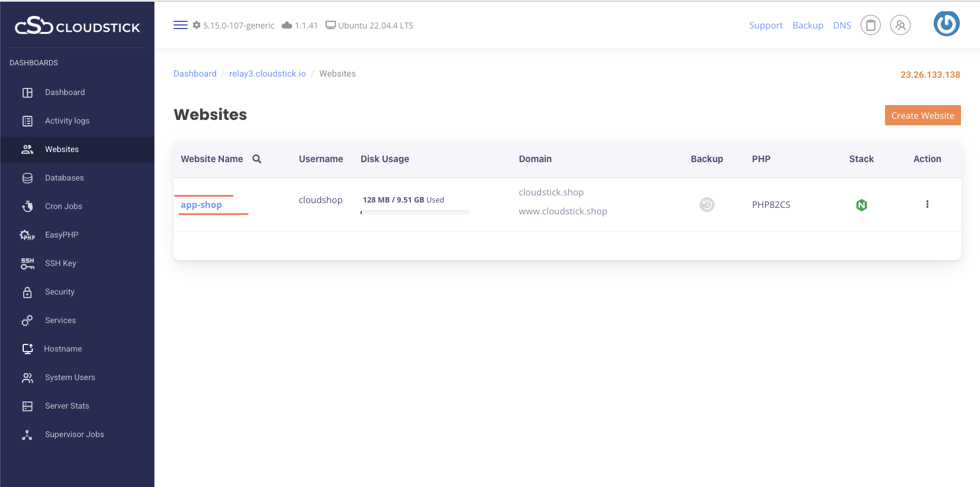Image resolution: width=980 pixels, height=487 pixels.
Task: Click the blue power button avatar
Action: click(947, 24)
